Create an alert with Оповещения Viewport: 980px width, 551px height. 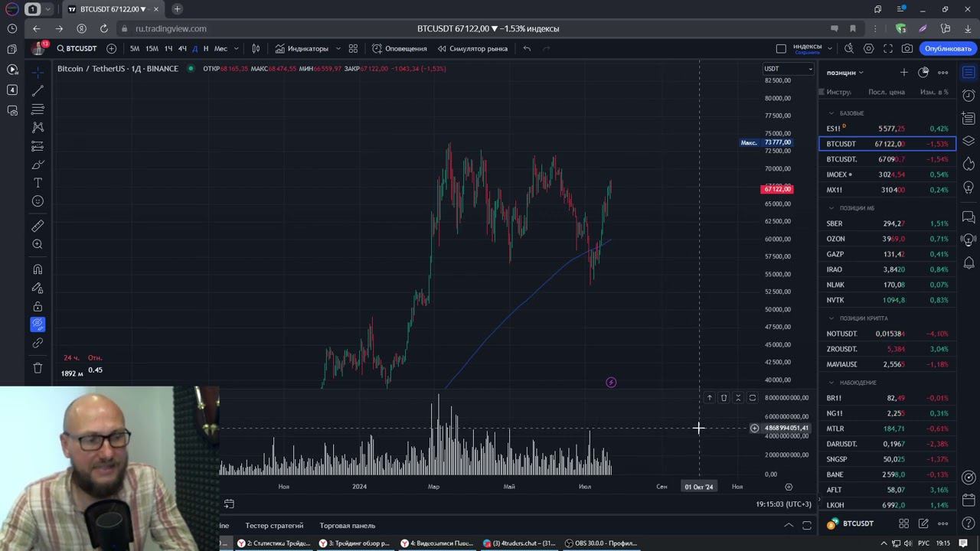[x=400, y=48]
